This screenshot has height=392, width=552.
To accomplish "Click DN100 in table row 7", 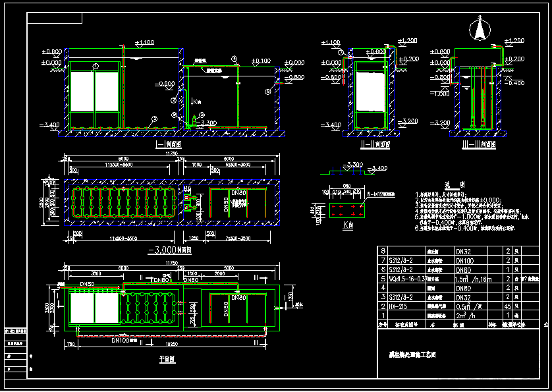I will click(464, 261).
